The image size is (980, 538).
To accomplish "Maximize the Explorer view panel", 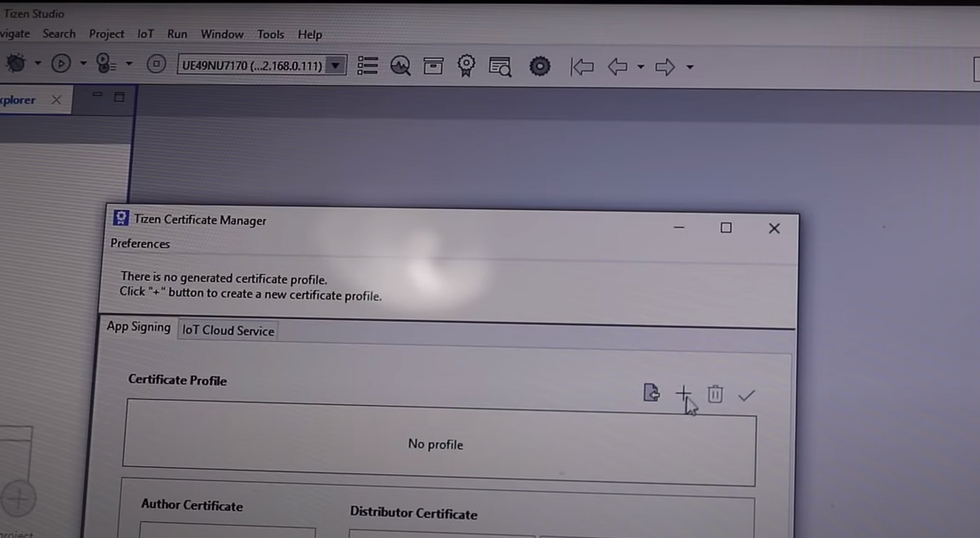I will click(x=120, y=97).
